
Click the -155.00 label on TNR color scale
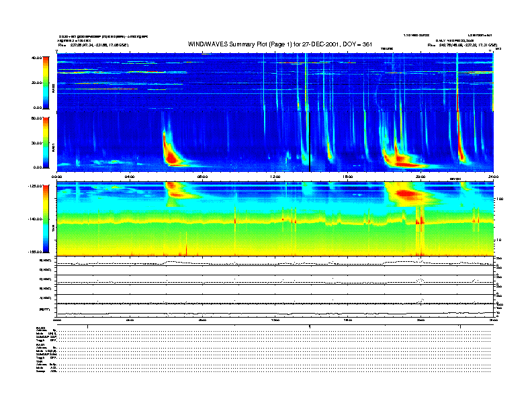(x=35, y=252)
